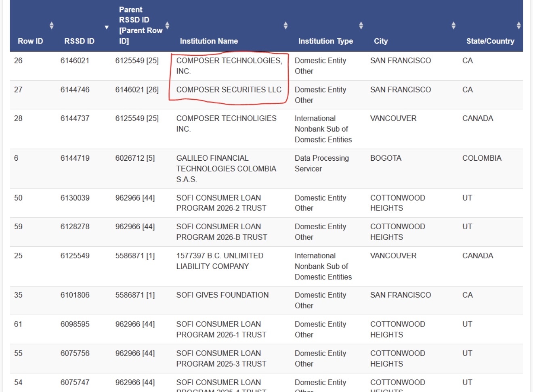The height and width of the screenshot is (392, 533).
Task: Click parent RSSD ID 6026712 [5]
Action: (135, 158)
